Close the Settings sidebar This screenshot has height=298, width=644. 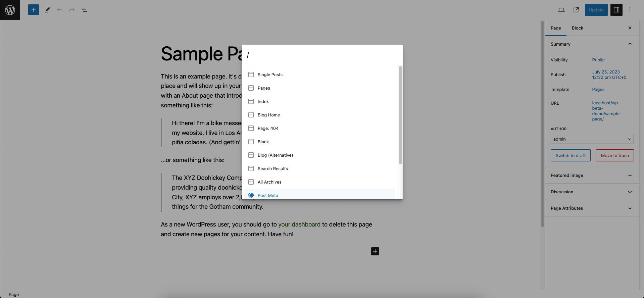(x=630, y=28)
